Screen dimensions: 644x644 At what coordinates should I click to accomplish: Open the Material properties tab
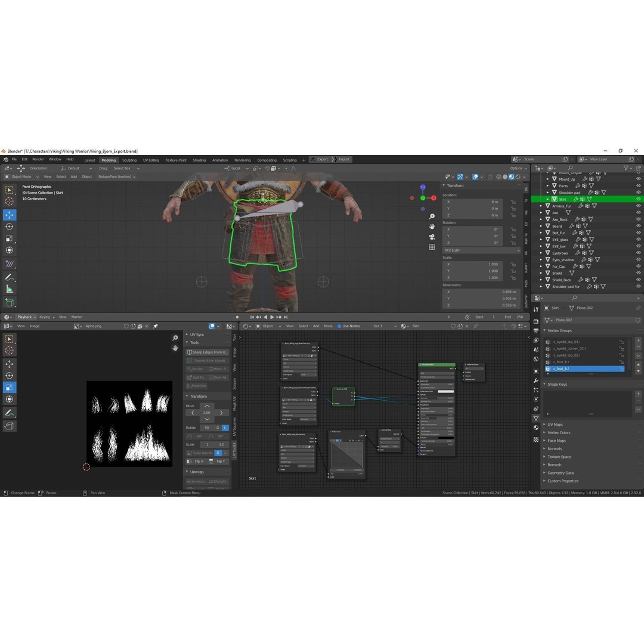coord(536,428)
